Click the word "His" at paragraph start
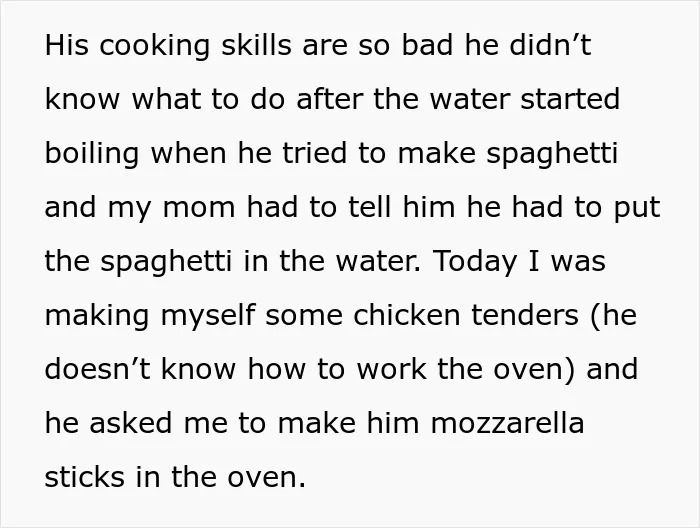700x528 pixels. point(67,45)
